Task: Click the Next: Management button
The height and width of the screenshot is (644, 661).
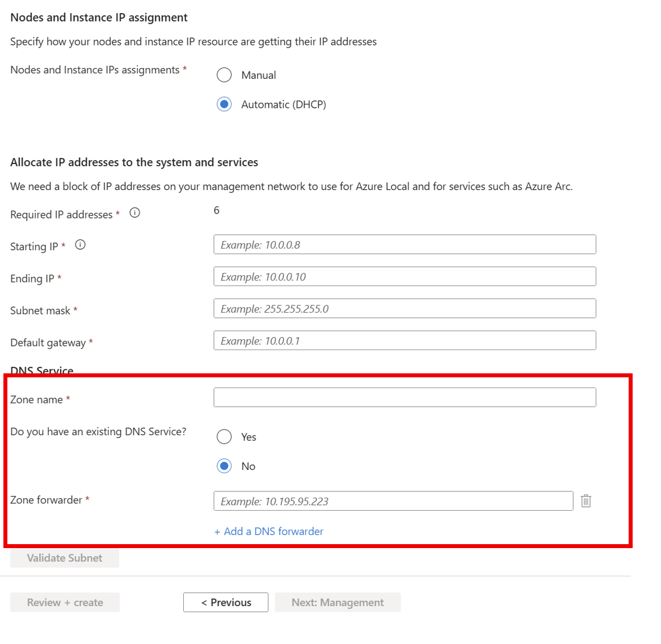Action: (338, 603)
